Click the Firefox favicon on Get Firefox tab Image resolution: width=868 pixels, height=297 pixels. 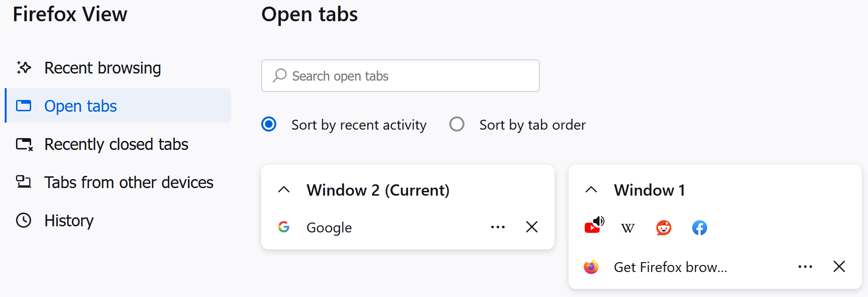click(591, 267)
